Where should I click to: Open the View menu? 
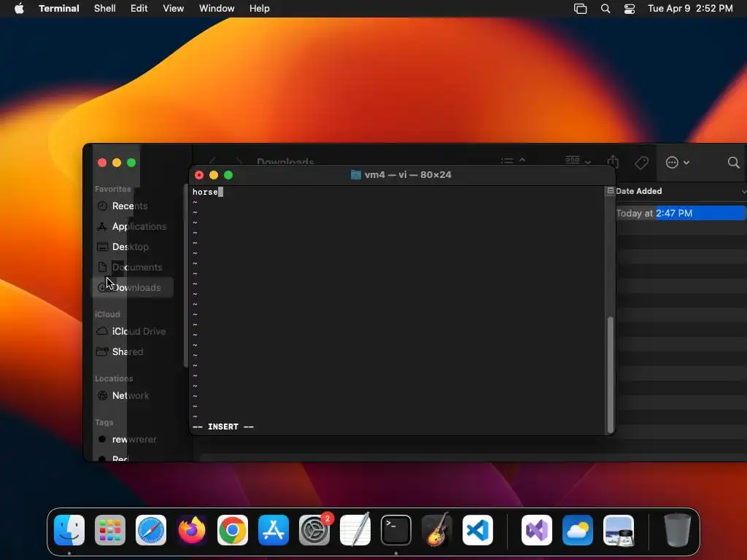point(174,9)
